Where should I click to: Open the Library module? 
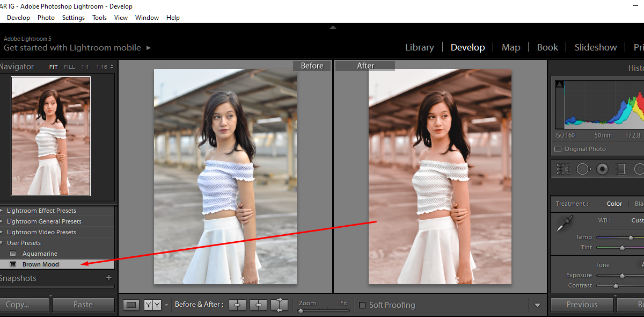(419, 47)
